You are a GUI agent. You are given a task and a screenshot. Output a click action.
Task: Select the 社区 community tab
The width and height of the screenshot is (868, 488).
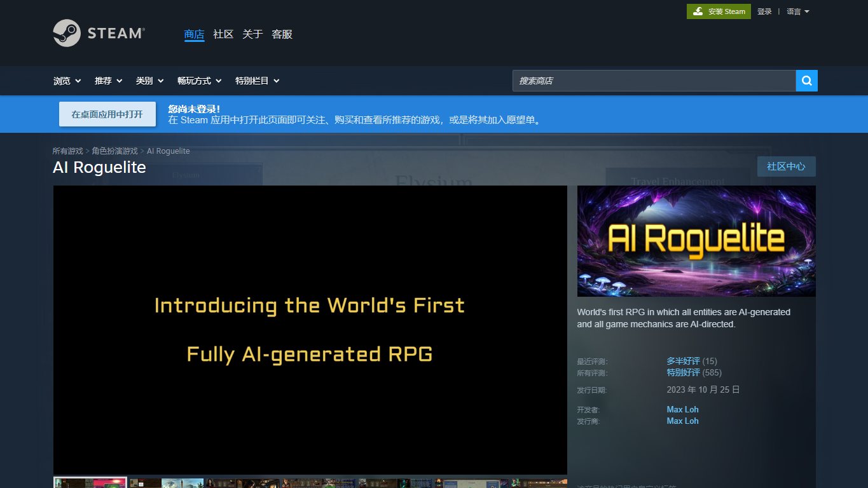[x=223, y=34]
